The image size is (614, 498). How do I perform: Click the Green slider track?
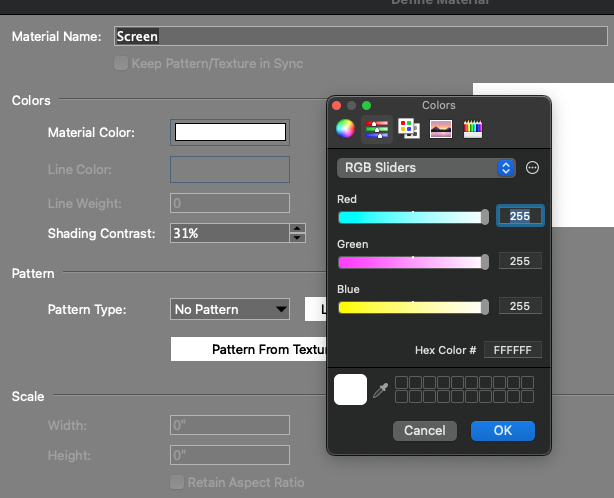tap(412, 262)
